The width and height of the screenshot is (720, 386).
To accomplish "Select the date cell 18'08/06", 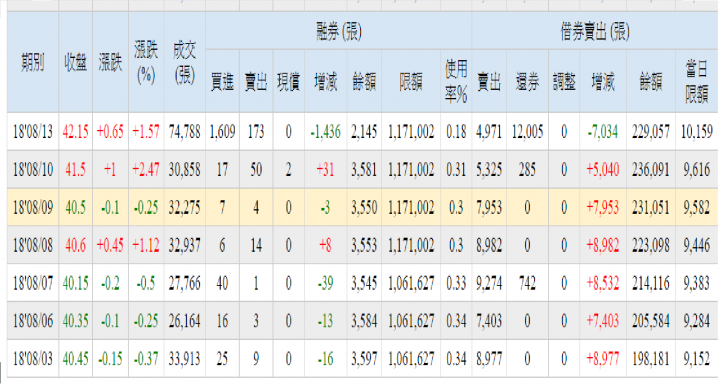I will (33, 321).
